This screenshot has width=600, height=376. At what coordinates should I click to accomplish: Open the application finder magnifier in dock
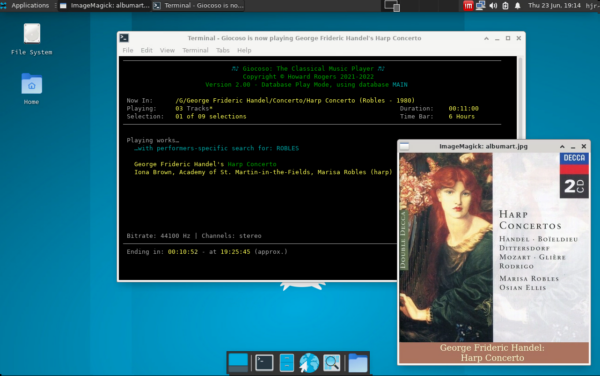pyautogui.click(x=331, y=363)
